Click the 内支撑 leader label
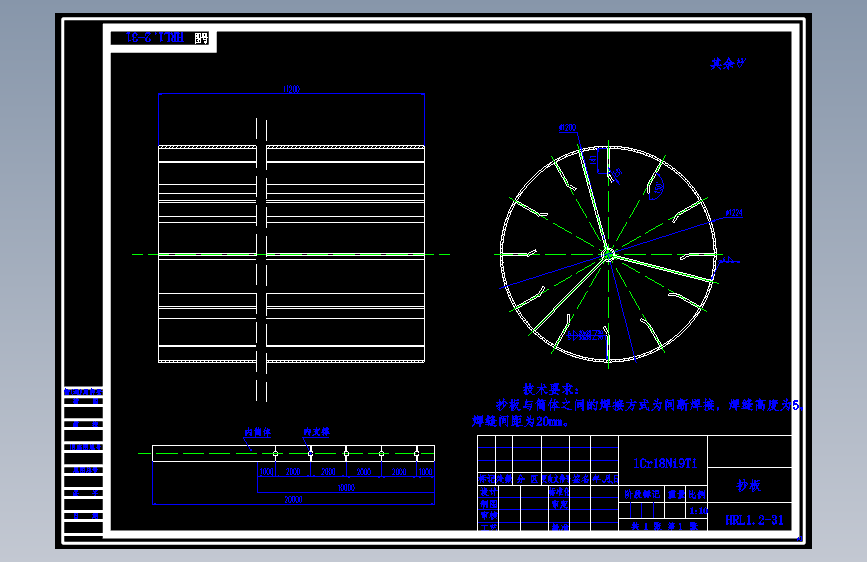Screen dimensions: 867x562 point(316,431)
